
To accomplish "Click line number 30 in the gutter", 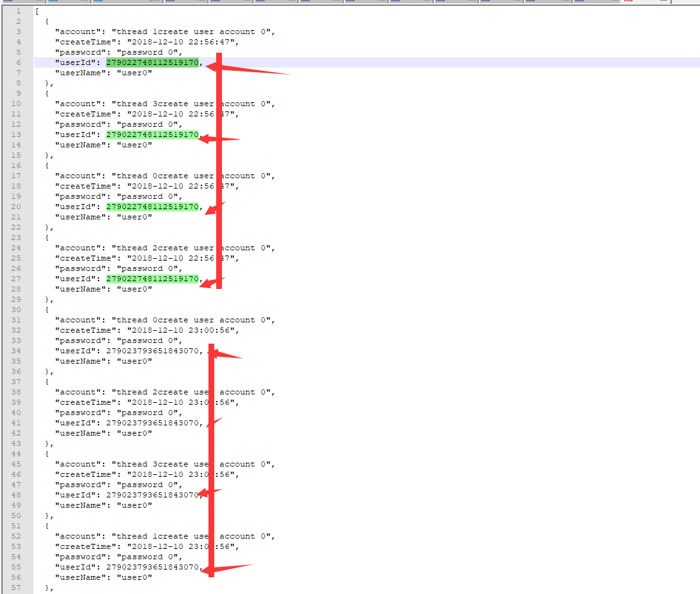I will tap(18, 310).
